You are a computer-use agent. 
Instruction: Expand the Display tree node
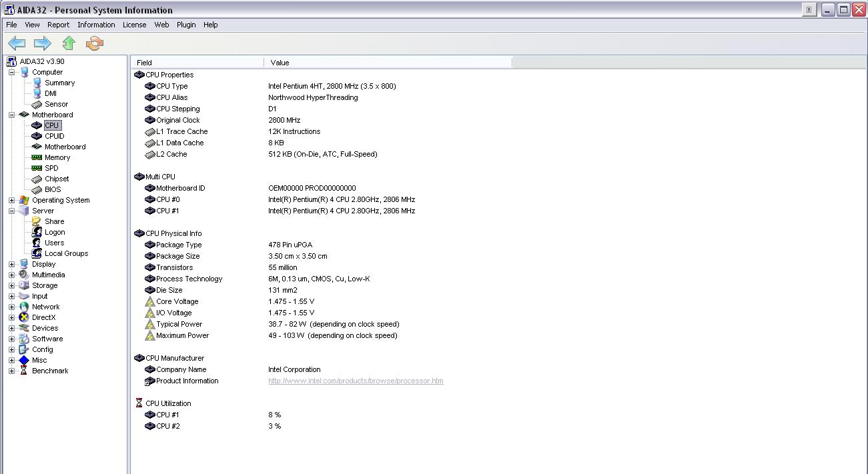click(11, 264)
